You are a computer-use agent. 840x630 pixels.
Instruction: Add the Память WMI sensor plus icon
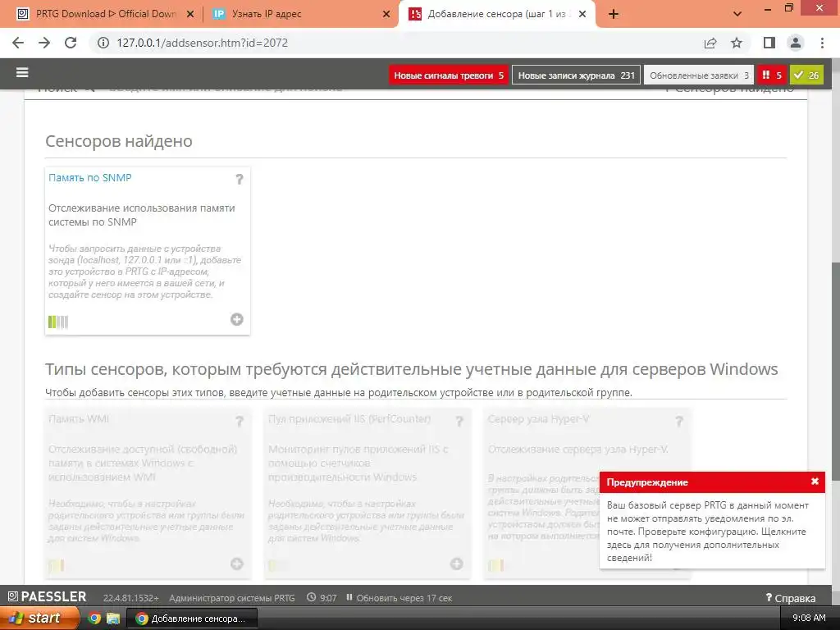point(237,564)
